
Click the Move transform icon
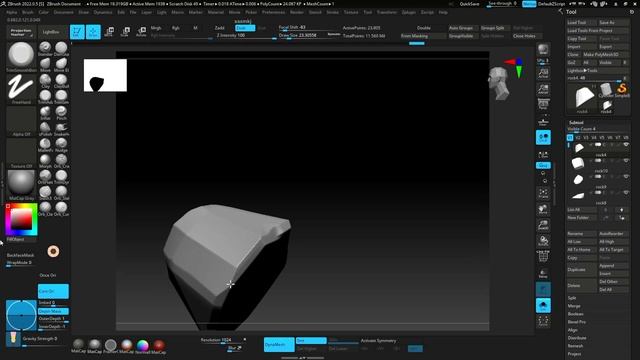click(x=109, y=32)
